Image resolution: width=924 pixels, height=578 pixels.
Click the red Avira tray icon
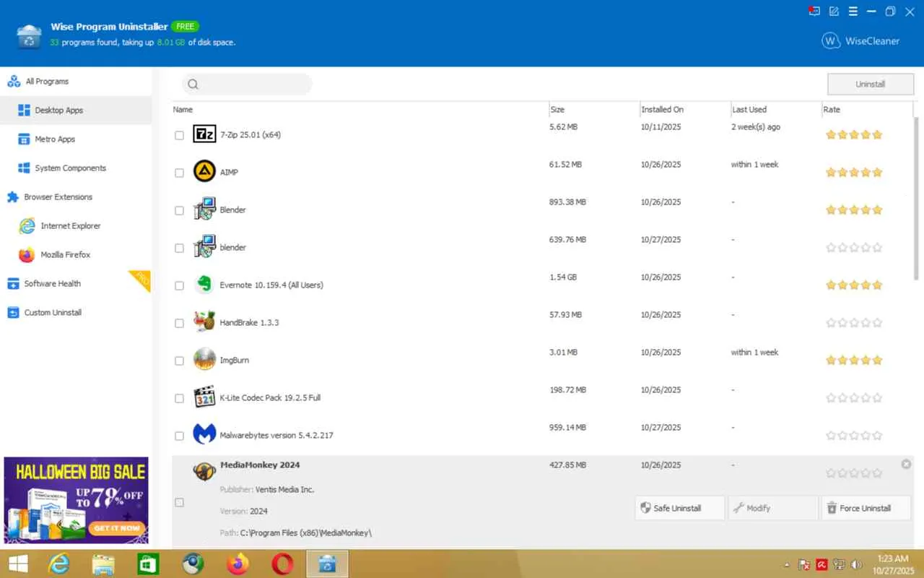tap(821, 564)
